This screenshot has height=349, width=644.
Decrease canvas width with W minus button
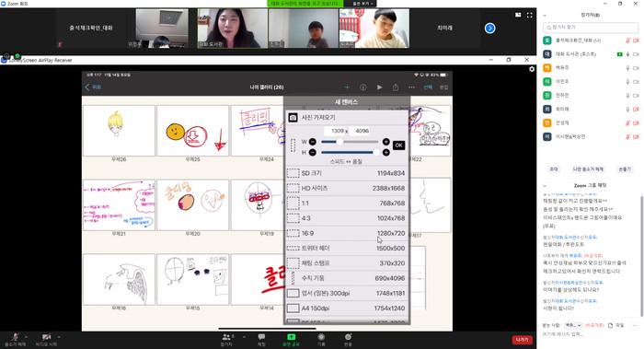click(x=313, y=142)
